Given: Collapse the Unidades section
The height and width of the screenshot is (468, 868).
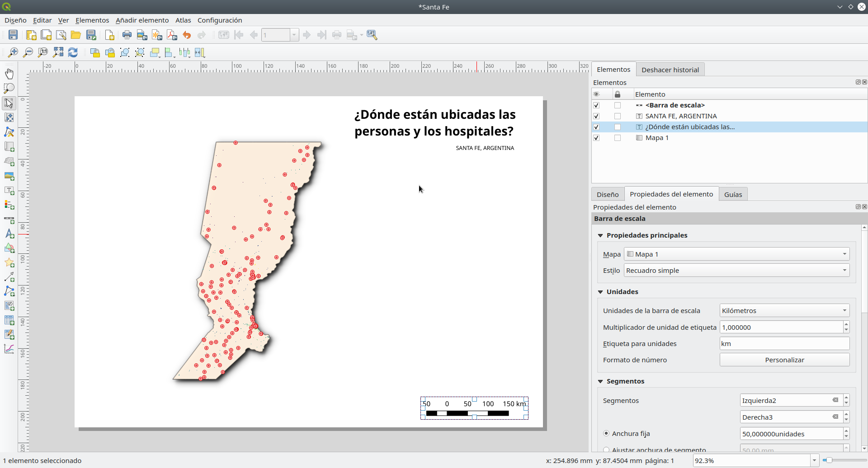Looking at the screenshot, I should pyautogui.click(x=600, y=292).
